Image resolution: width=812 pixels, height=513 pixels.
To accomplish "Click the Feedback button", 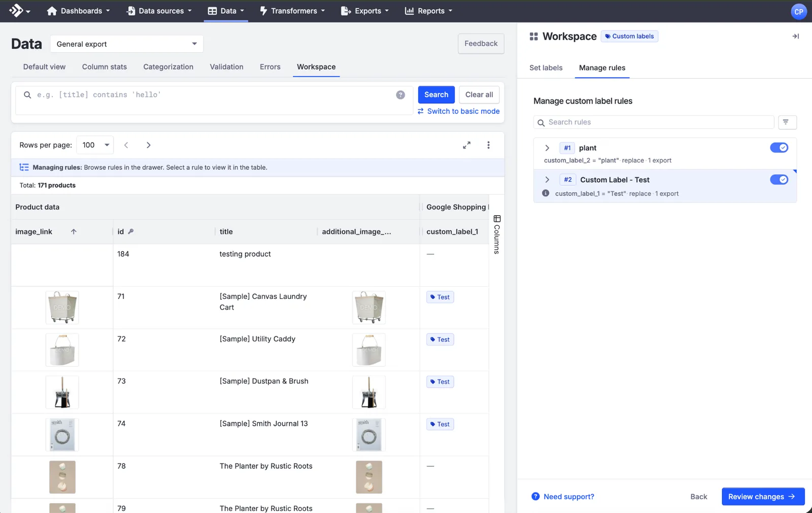I will [481, 44].
